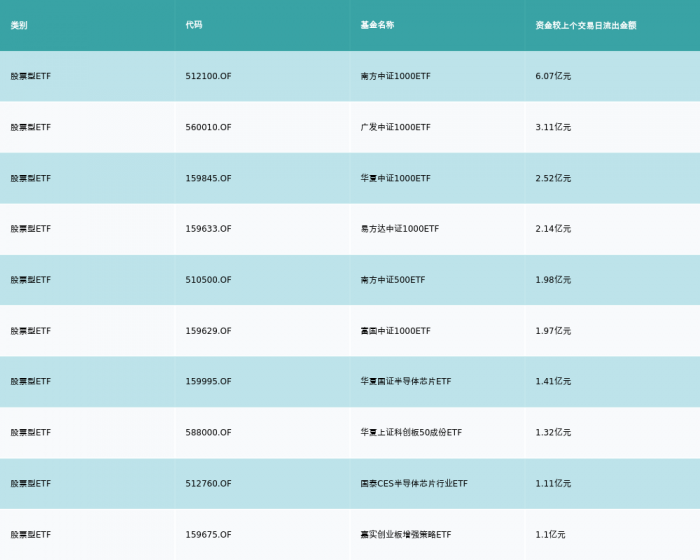Click outflow amount 1.32亿元
Image resolution: width=700 pixels, height=560 pixels.
tap(553, 432)
